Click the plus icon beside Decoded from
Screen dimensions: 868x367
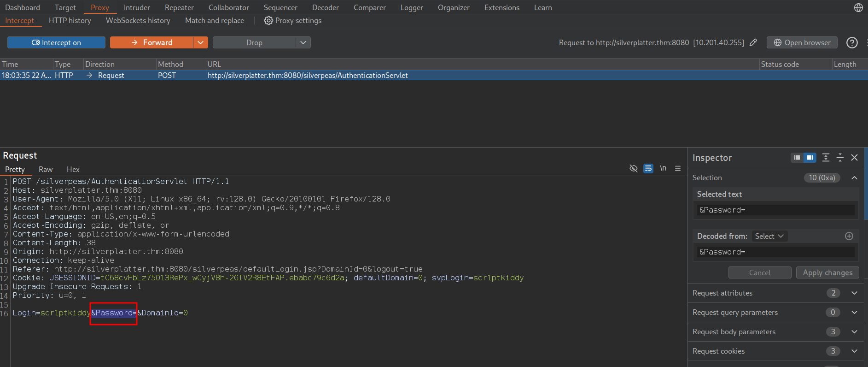click(849, 236)
